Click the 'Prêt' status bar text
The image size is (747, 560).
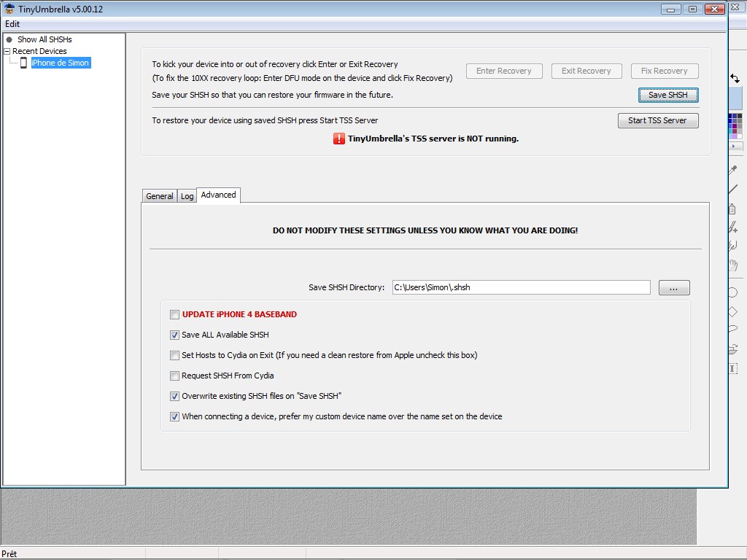9,554
